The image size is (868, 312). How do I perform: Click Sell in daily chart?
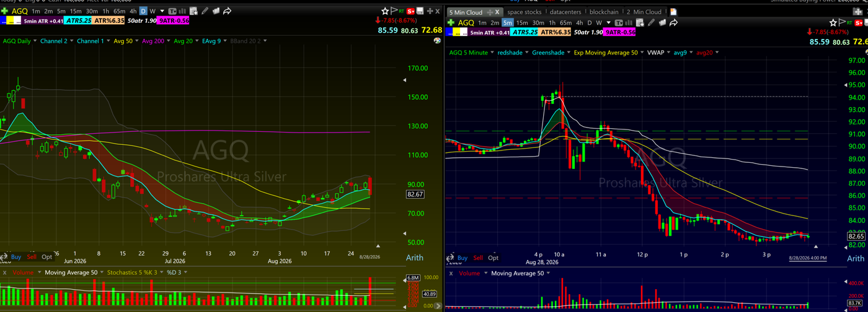click(x=32, y=257)
